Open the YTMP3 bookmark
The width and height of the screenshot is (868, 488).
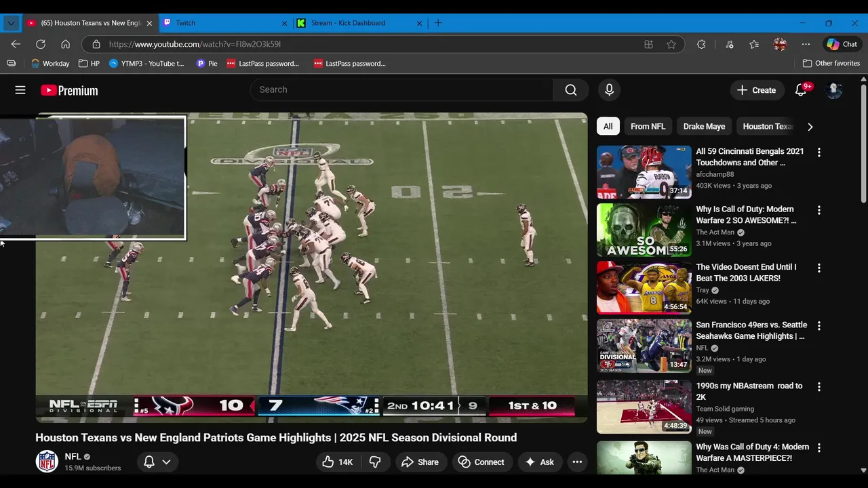coord(146,63)
